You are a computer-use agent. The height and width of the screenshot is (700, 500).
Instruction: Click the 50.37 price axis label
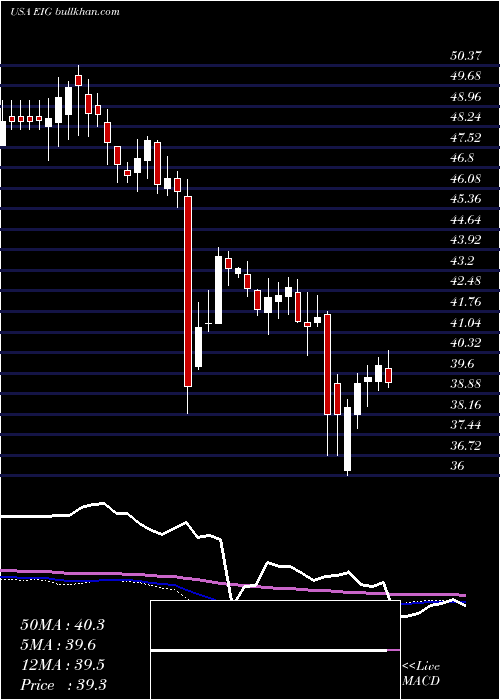466,56
